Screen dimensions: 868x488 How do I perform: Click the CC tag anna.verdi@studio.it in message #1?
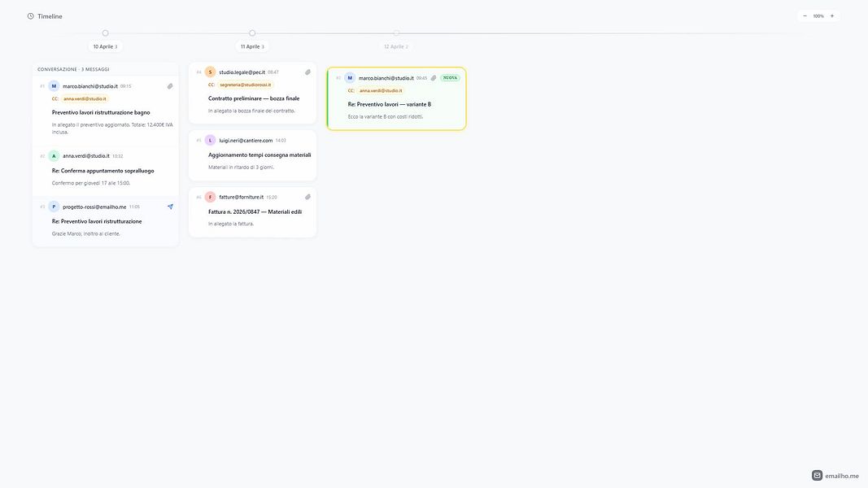click(85, 99)
